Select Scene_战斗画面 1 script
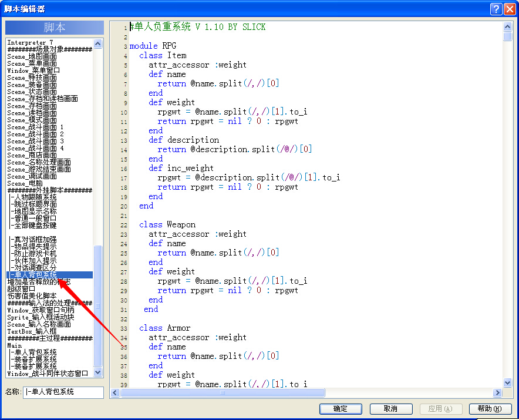Image resolution: width=519 pixels, height=420 pixels. point(35,127)
